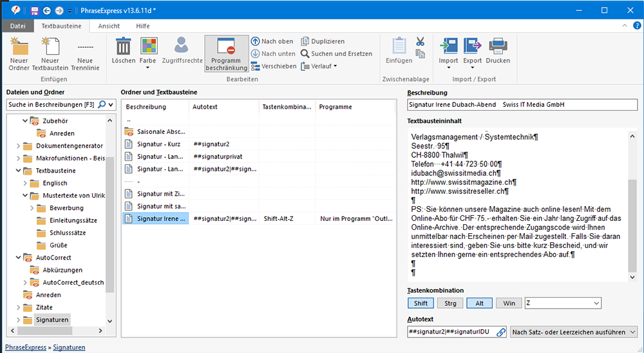Add a Neuer Textbaustein

pyautogui.click(x=50, y=54)
